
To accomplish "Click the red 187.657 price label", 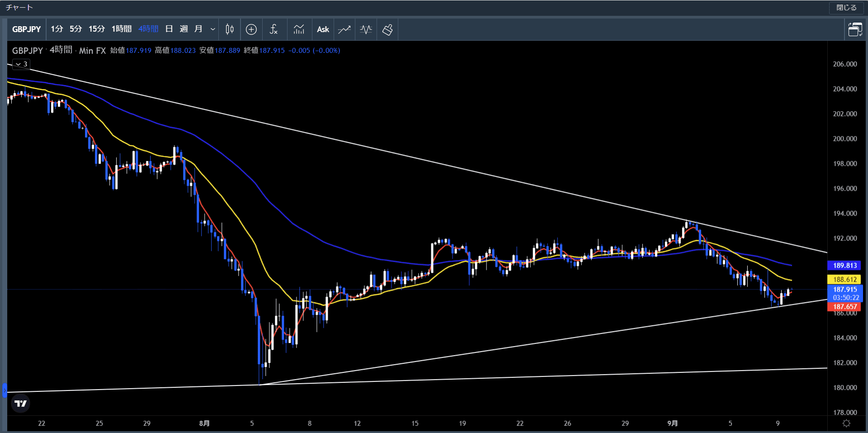I will tap(844, 307).
